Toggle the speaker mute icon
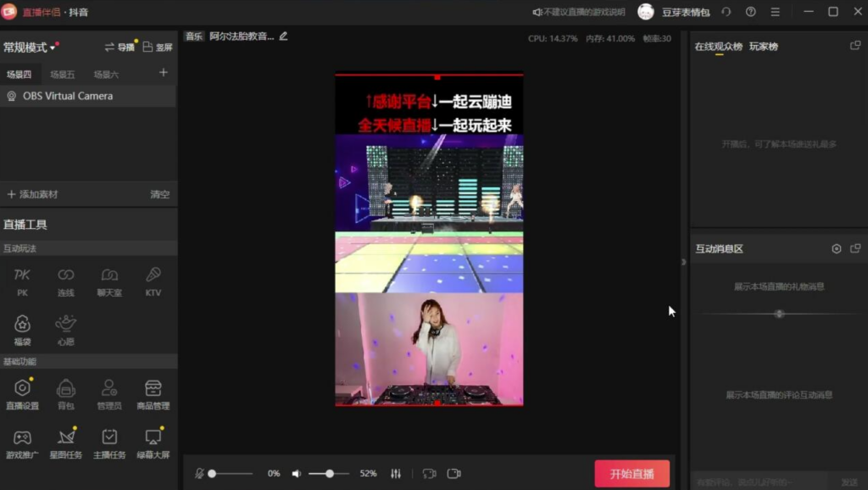 297,473
